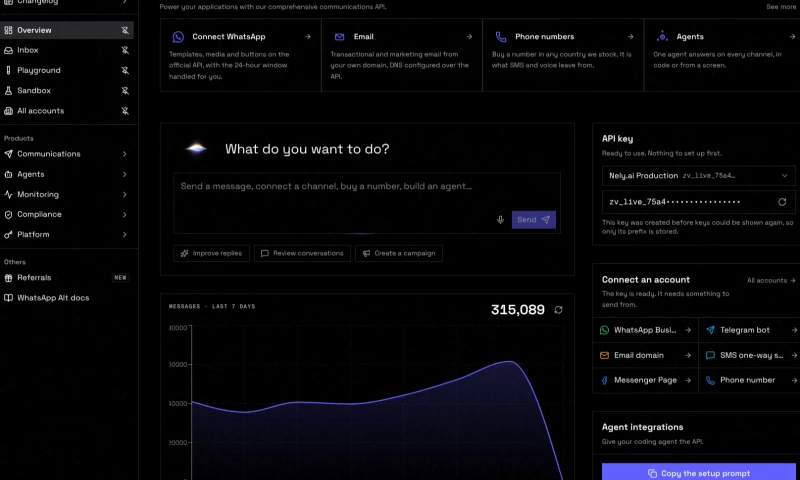Connect a Telegram bot account
Viewport: 800px width, 480px height.
tap(749, 330)
